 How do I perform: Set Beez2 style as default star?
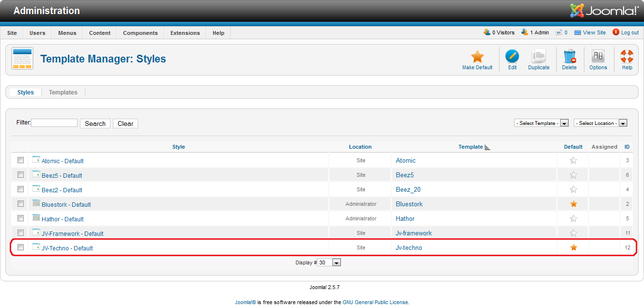574,189
